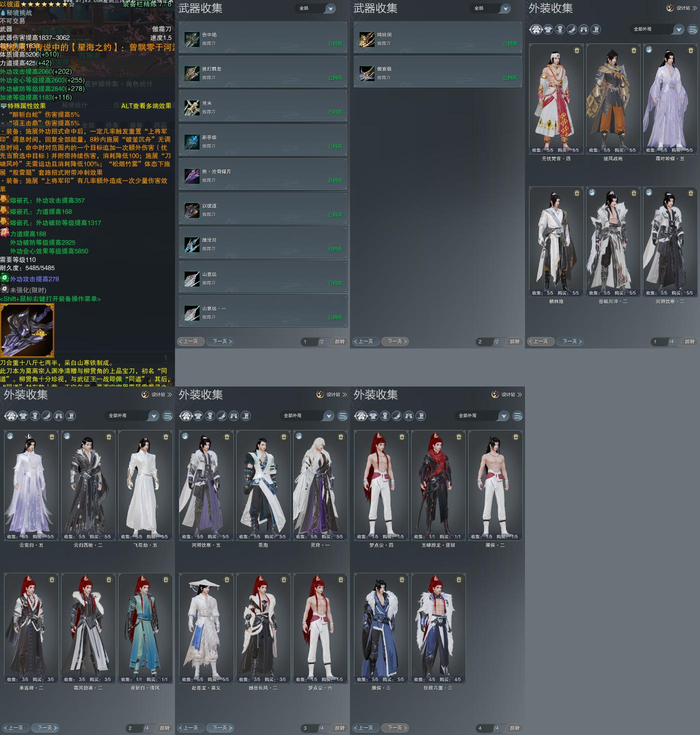Click the trash icon on 夜斩白·清风 card

point(166,580)
